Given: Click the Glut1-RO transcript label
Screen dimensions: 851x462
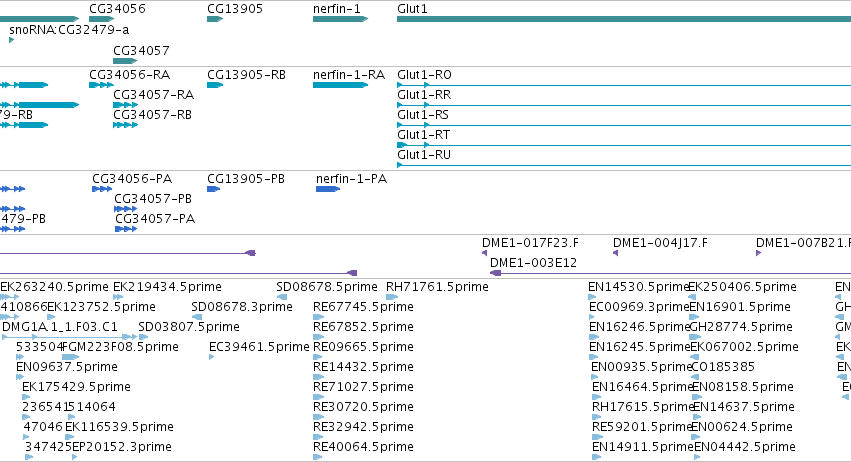Looking at the screenshot, I should pos(424,74).
